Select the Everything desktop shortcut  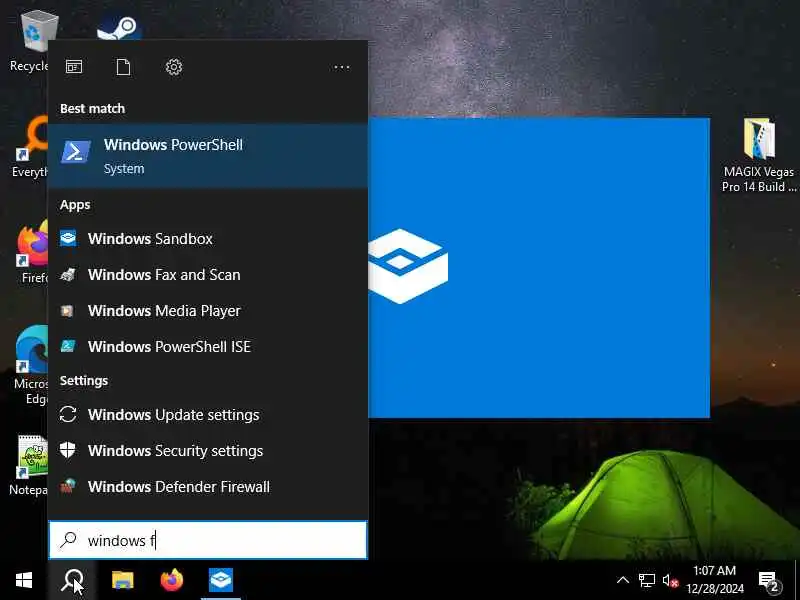(x=31, y=148)
